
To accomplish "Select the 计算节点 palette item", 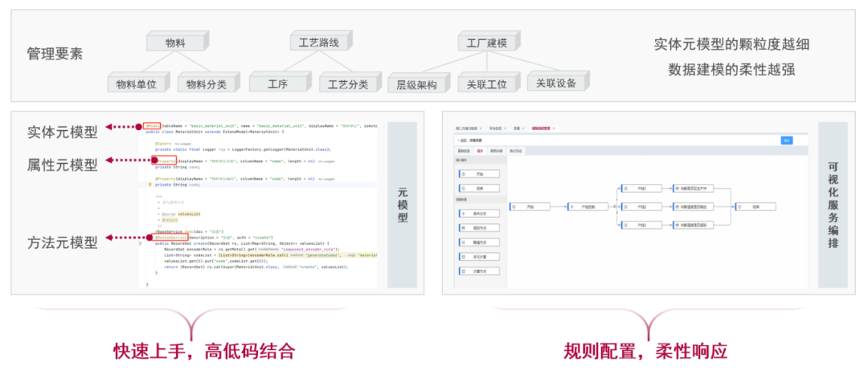I will point(477,271).
